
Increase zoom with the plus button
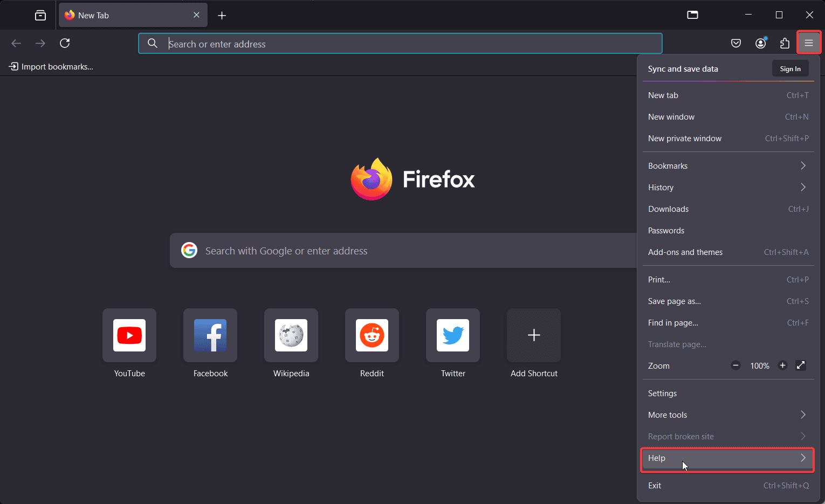pyautogui.click(x=782, y=365)
